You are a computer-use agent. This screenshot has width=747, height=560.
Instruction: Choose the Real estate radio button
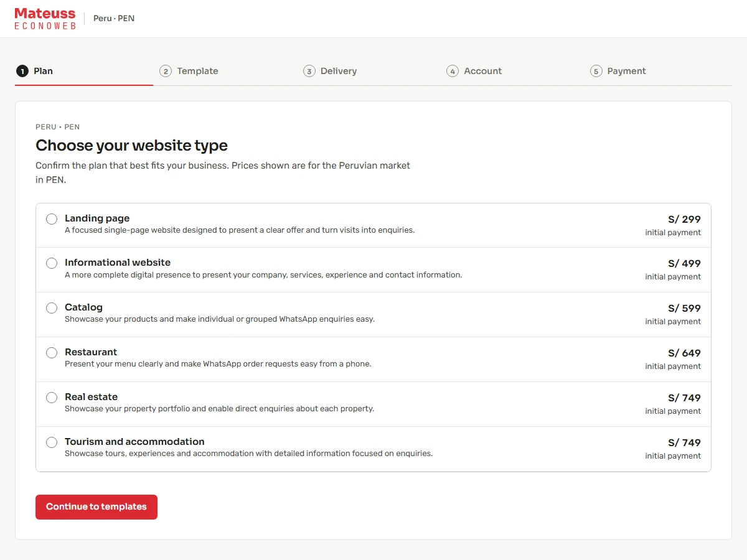point(52,398)
